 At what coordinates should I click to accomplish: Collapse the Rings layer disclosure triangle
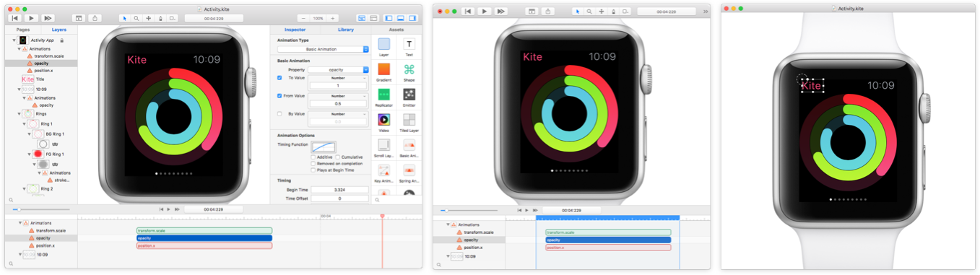click(x=18, y=113)
